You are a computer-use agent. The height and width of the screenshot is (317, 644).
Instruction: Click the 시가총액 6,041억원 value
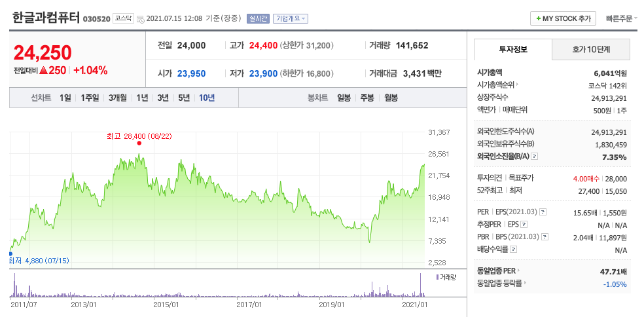[x=611, y=73]
